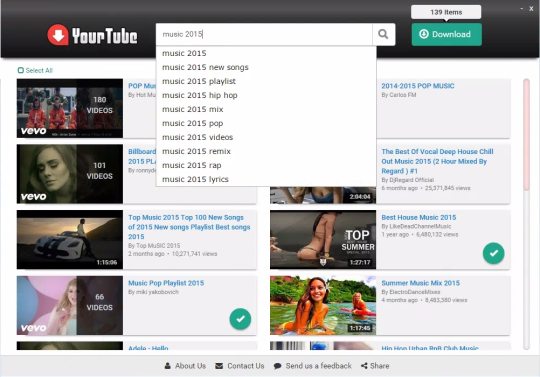Open title "2014-2015 POP MUSIC"

point(418,86)
